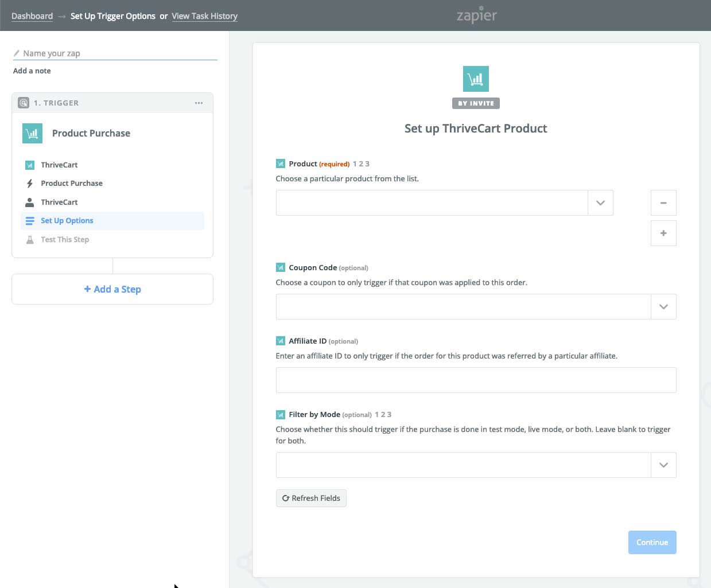Click the Set Up Trigger Options breadcrumb text
This screenshot has width=711, height=588.
pyautogui.click(x=113, y=16)
